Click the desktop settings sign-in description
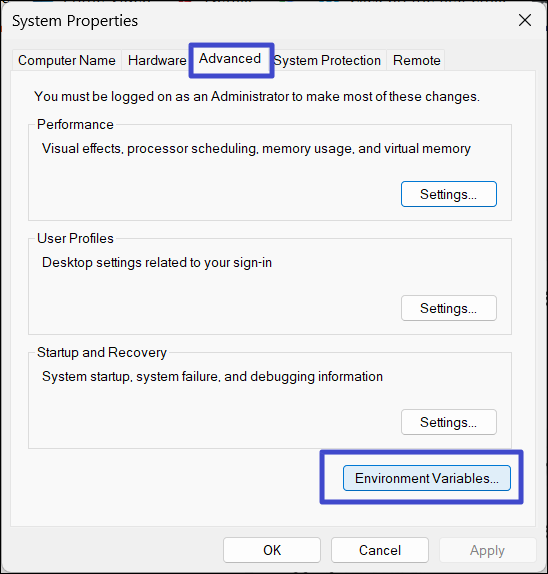548x574 pixels. tap(157, 263)
